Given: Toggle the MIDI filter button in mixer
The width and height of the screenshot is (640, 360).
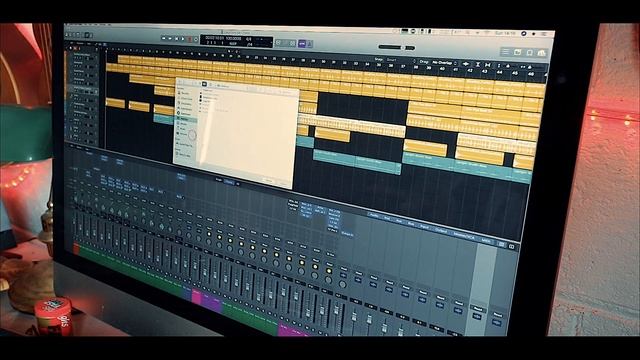Looking at the screenshot, I should tap(486, 240).
